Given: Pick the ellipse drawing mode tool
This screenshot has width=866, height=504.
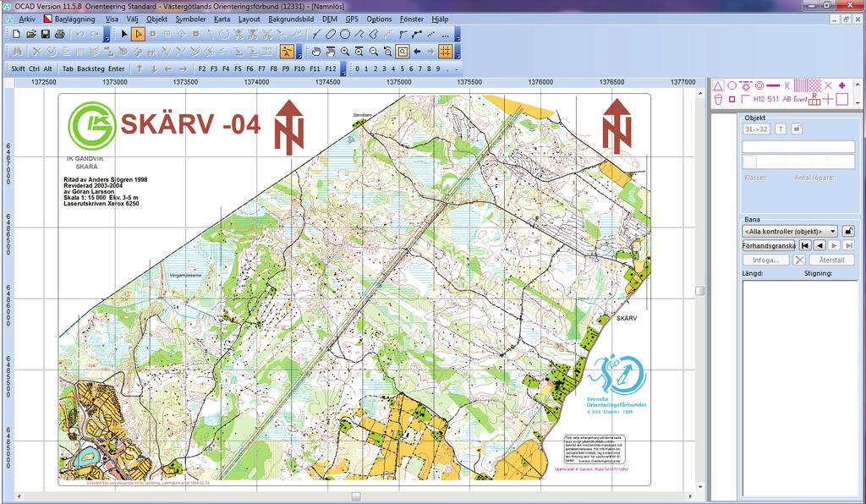Looking at the screenshot, I should tap(331, 34).
